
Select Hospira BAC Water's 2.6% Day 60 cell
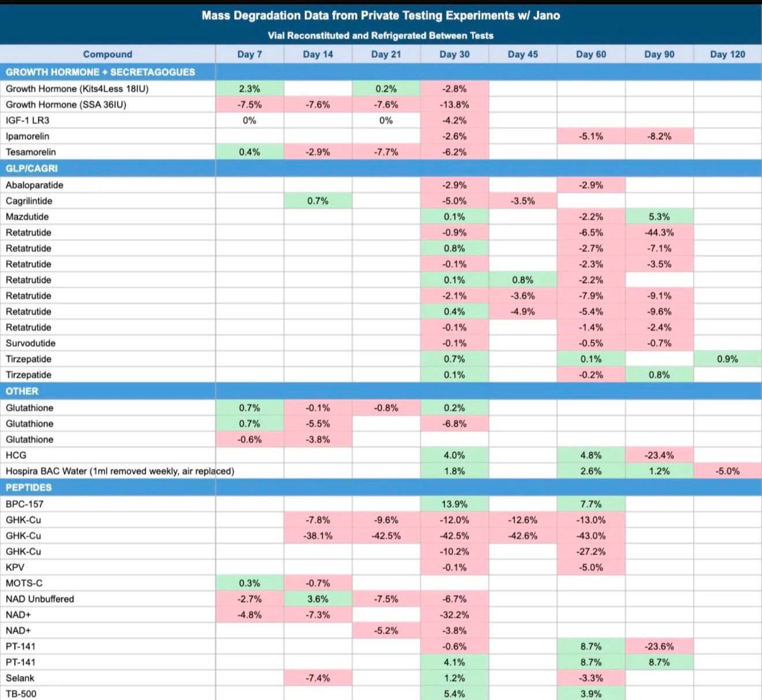[x=591, y=471]
